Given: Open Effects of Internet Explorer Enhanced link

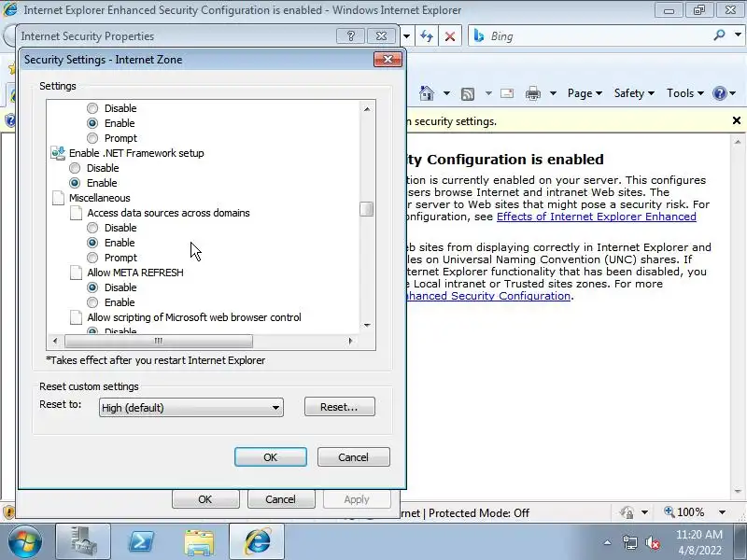Looking at the screenshot, I should click(x=597, y=217).
